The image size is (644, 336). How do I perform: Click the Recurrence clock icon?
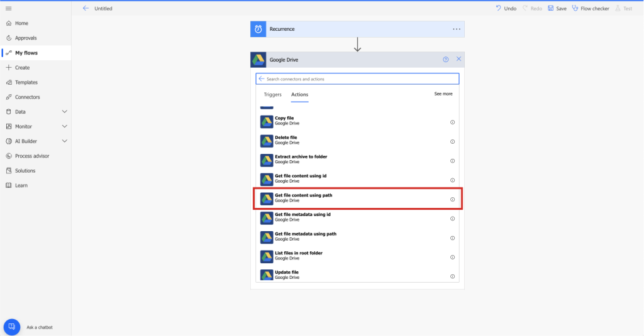click(258, 29)
